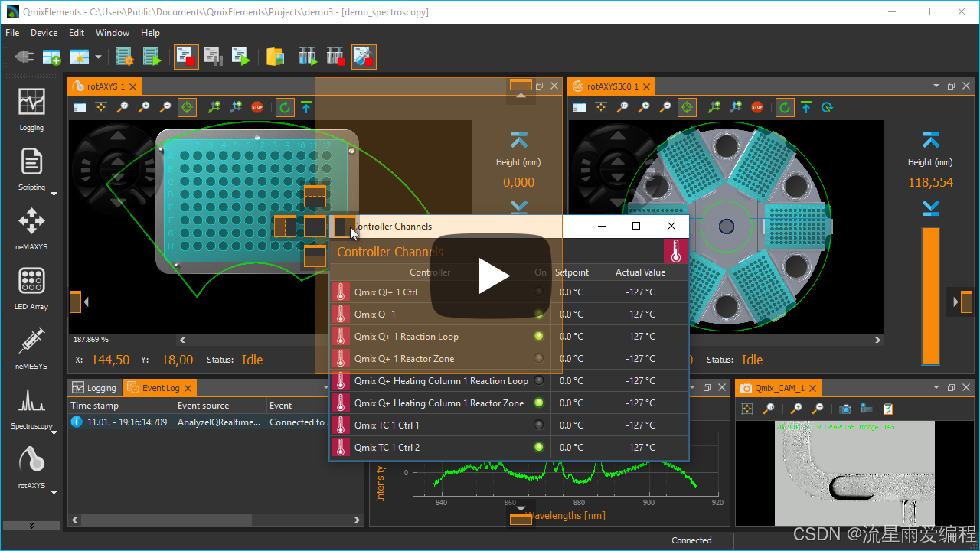Screen dimensions: 980x551
Task: Open the Logging sidebar item
Action: 31,109
